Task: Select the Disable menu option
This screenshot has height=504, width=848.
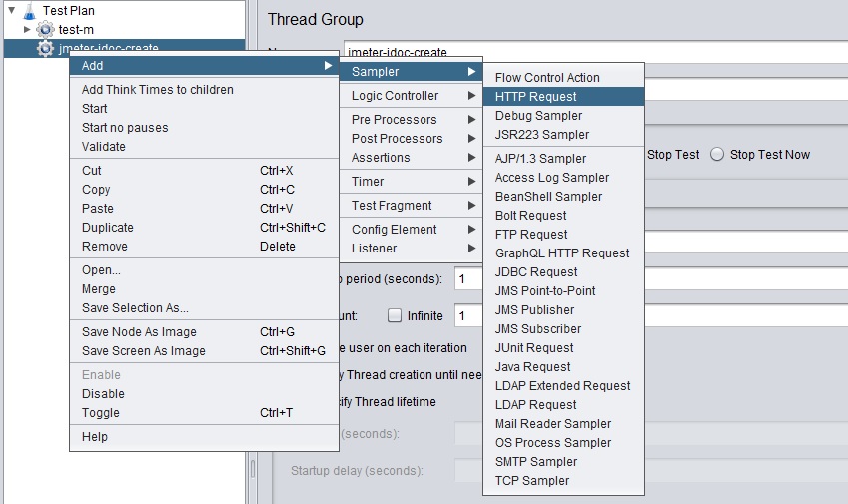Action: tap(103, 394)
